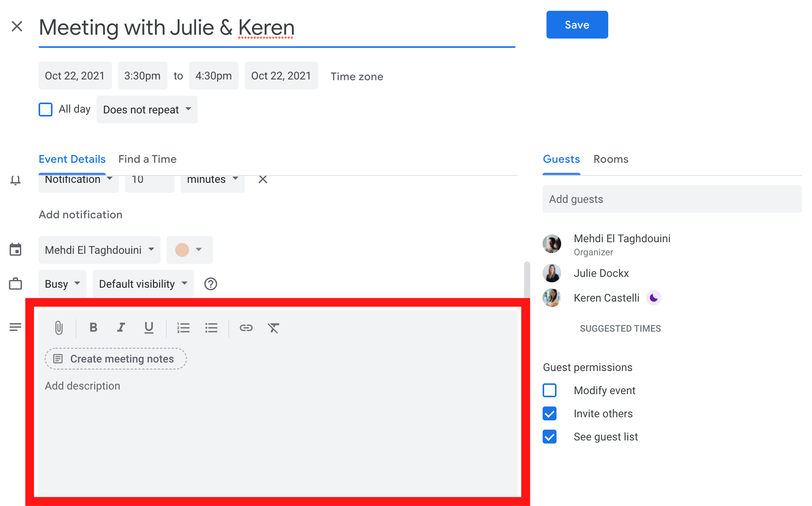Click the italic formatting icon

coord(120,327)
